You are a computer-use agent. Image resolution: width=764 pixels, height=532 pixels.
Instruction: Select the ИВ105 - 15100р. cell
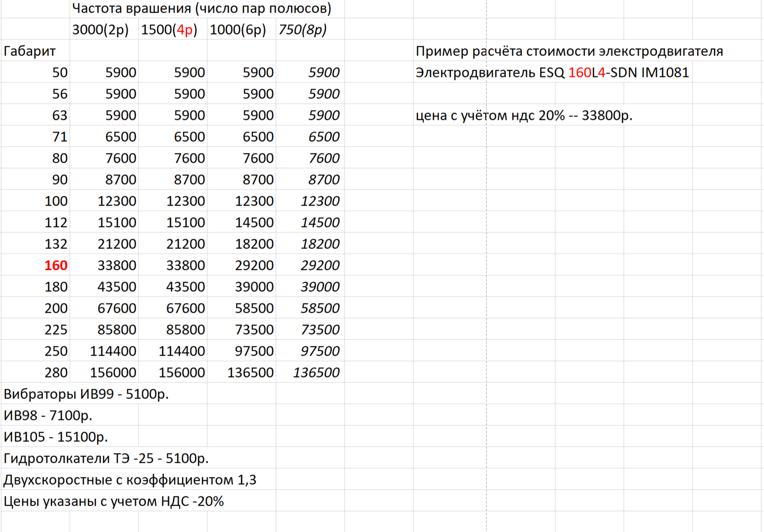click(56, 437)
